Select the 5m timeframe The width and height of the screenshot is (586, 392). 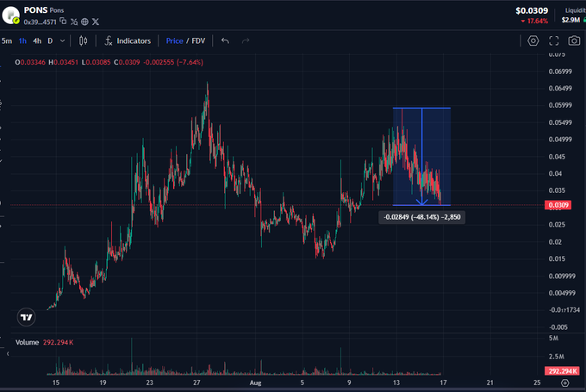(x=7, y=40)
